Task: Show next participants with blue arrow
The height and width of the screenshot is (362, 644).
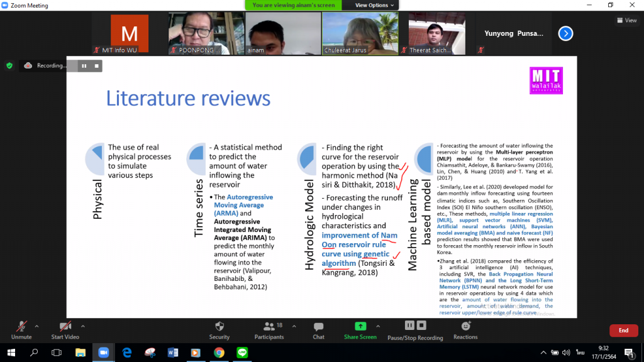Action: click(x=565, y=33)
